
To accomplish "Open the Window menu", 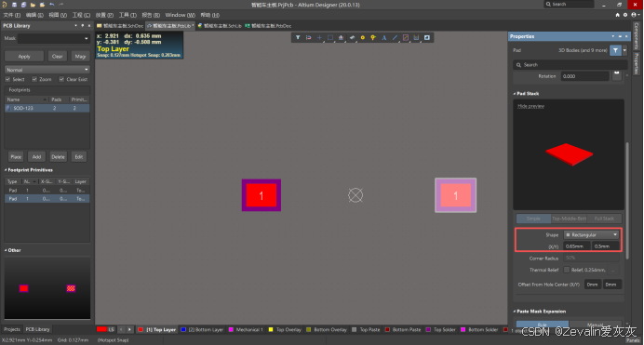I will coord(180,15).
